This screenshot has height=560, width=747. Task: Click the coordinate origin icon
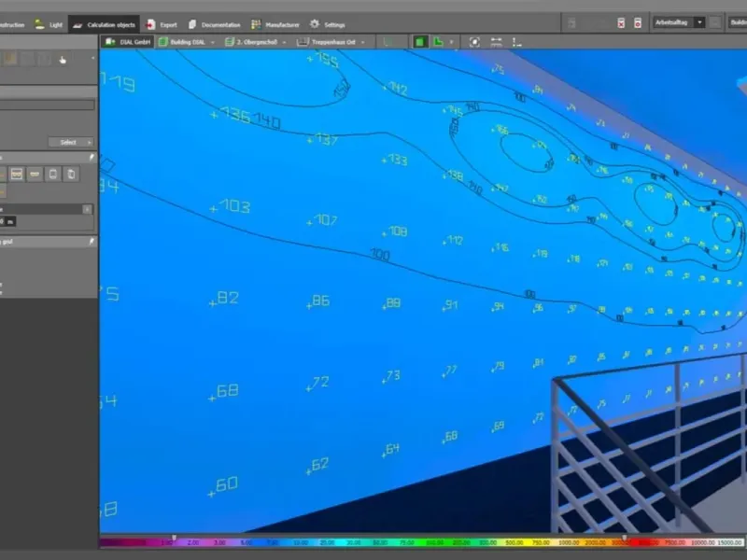pos(517,42)
